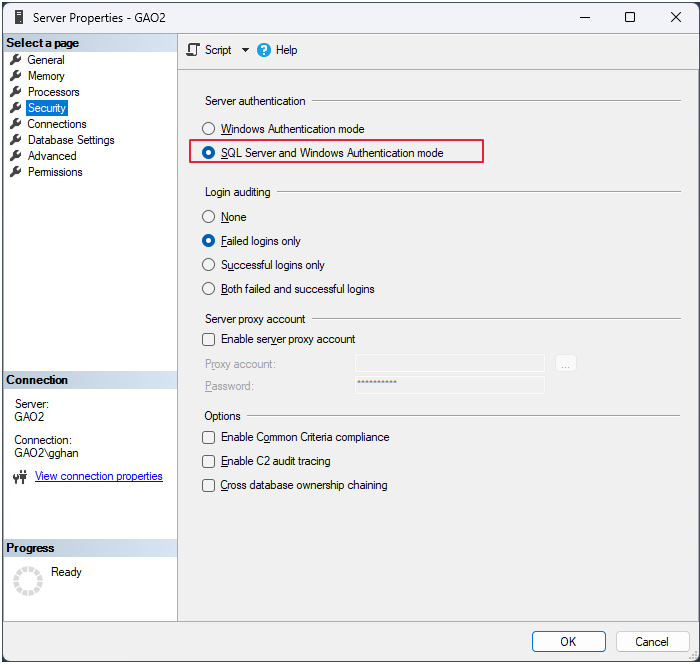
Task: Click the server icon in title bar
Action: (x=19, y=17)
